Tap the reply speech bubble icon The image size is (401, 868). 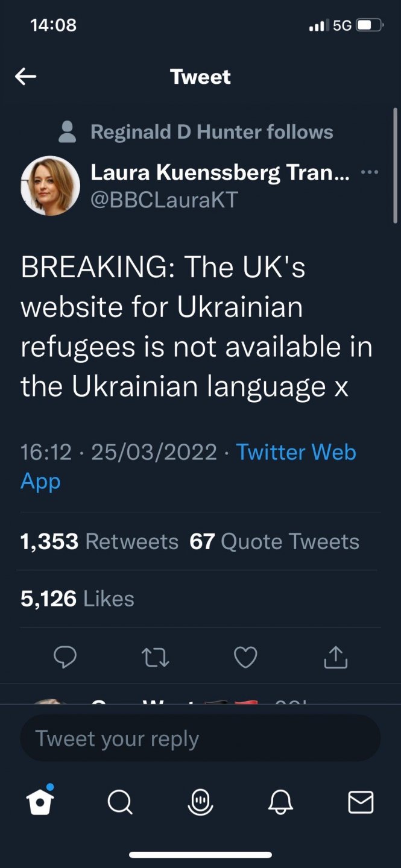[65, 657]
